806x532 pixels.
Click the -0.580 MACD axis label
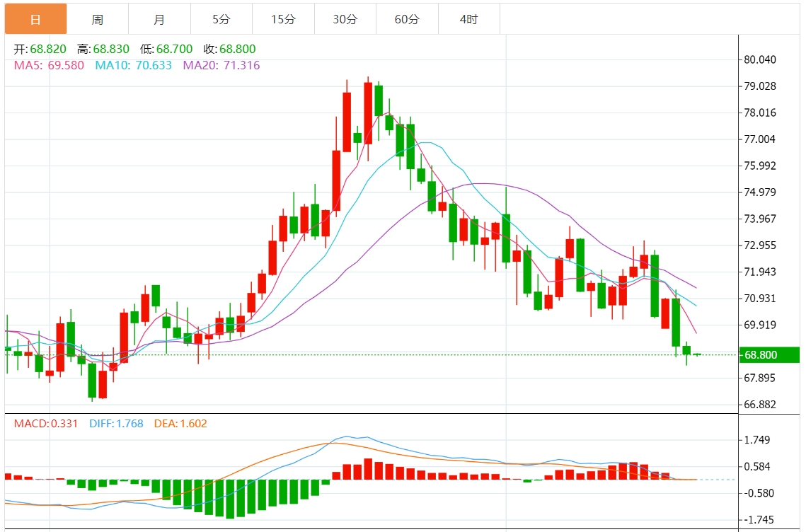pos(759,493)
